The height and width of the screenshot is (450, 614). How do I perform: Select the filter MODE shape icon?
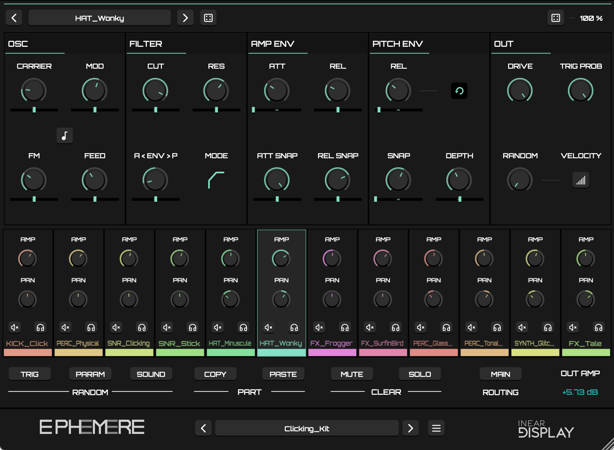coord(216,180)
